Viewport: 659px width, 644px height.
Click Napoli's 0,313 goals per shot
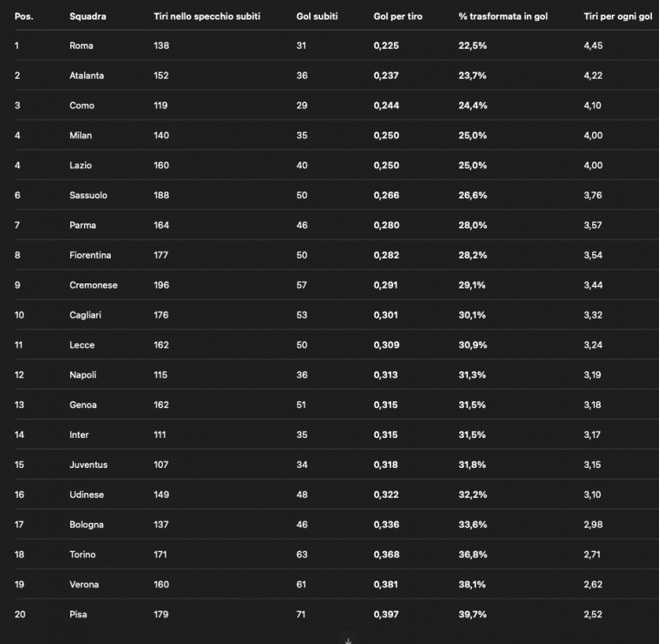tap(385, 374)
